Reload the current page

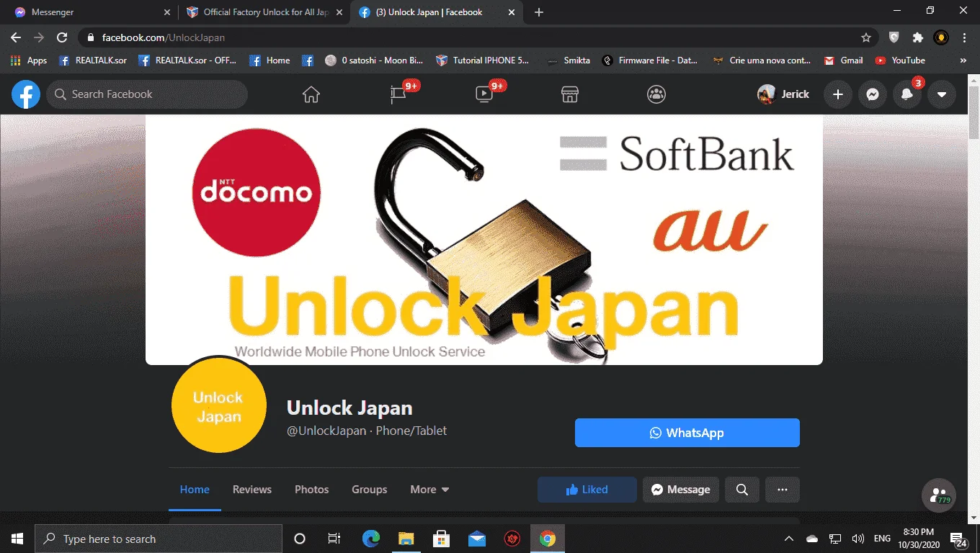pyautogui.click(x=62, y=37)
